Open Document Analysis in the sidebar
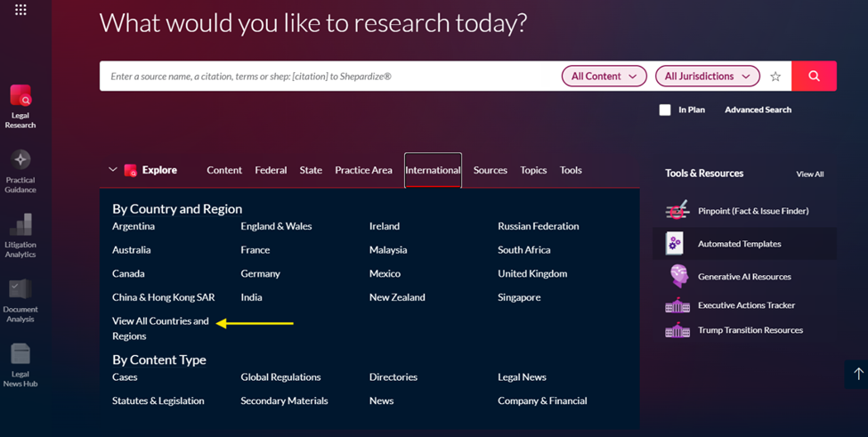Screen dimensions: 868x437 (20, 301)
